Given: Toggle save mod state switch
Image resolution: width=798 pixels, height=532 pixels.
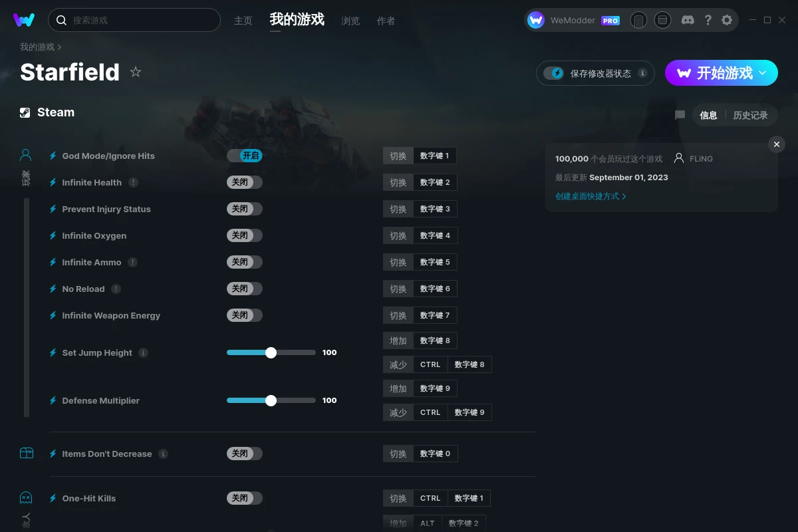Looking at the screenshot, I should point(553,73).
